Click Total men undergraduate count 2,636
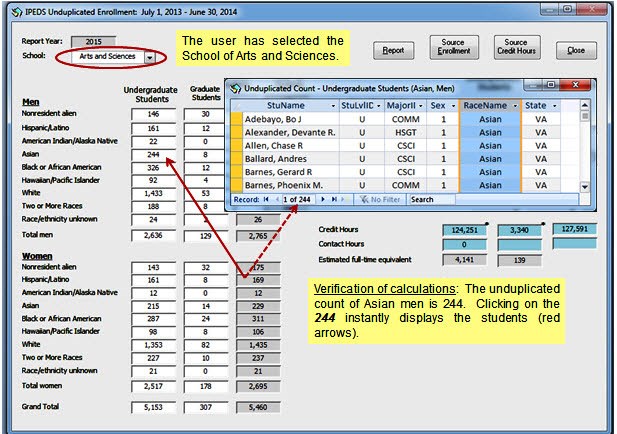The width and height of the screenshot is (617, 434). coord(153,235)
